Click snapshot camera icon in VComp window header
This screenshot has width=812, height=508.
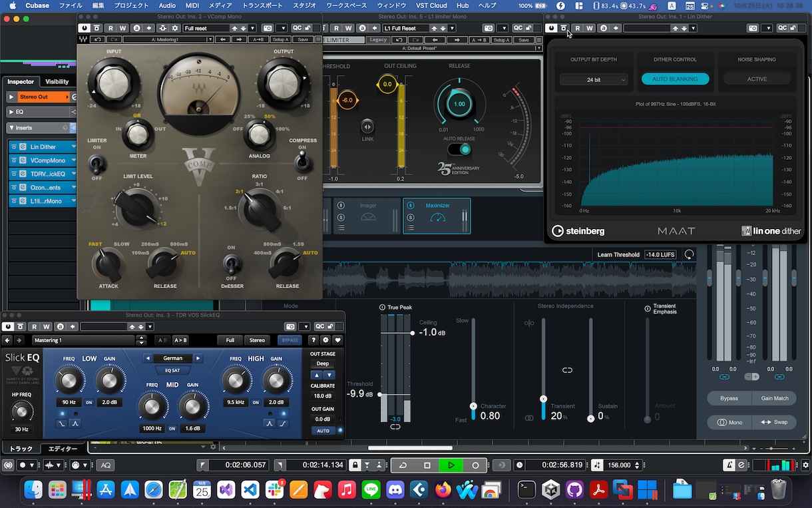(267, 29)
